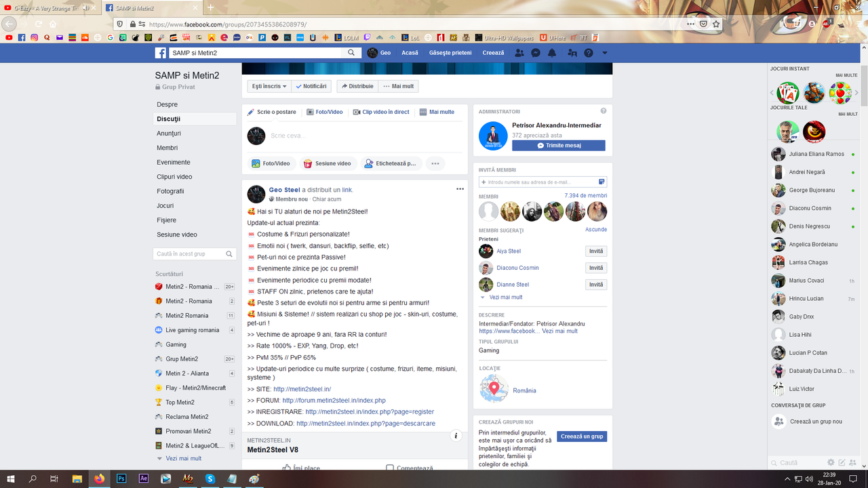Expand the Facebook account arrow menu
Image resolution: width=868 pixels, height=488 pixels.
605,53
